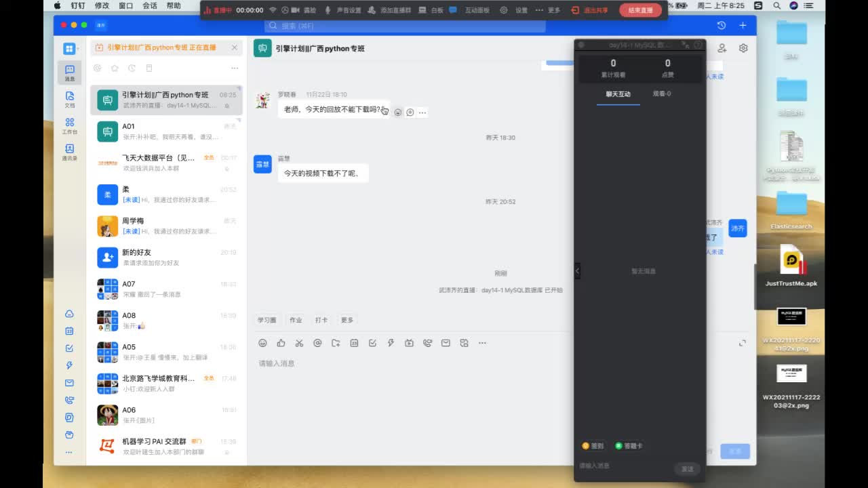The height and width of the screenshot is (488, 868).
Task: Open the three-dots more menu in message toolbar
Action: (x=482, y=343)
